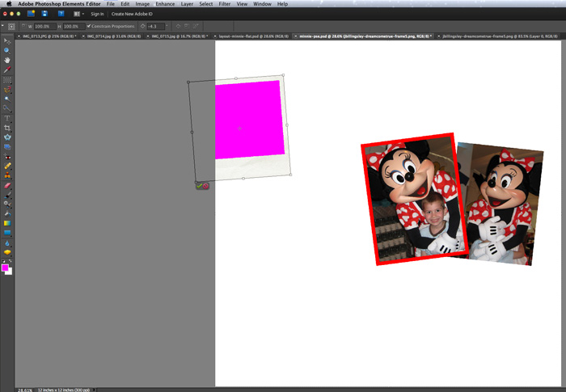Click the width W percentage field
The width and height of the screenshot is (566, 392).
coord(44,26)
